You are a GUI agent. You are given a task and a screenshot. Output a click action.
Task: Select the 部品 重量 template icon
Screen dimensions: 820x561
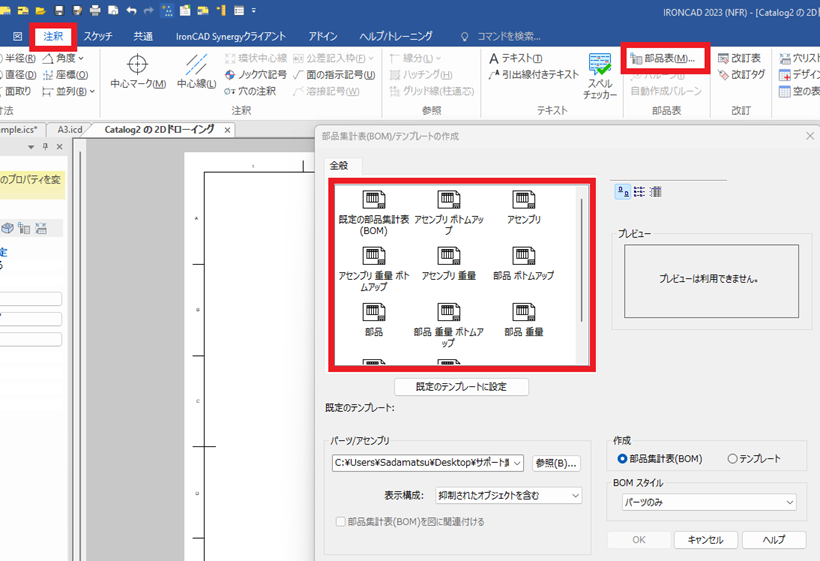tap(523, 320)
